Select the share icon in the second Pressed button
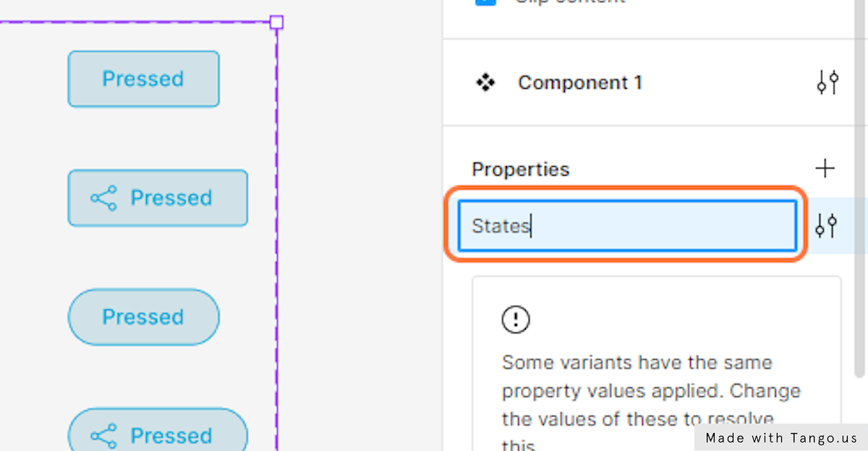Viewport: 868px width, 451px height. [103, 198]
